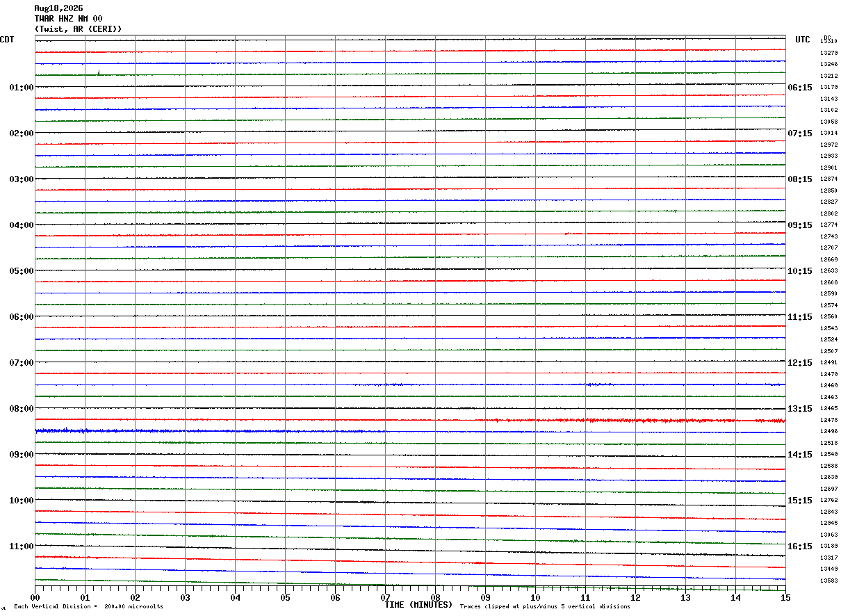The height and width of the screenshot is (616, 841).
Task: Click the Each Vertical Division scale note
Action: pos(88,607)
